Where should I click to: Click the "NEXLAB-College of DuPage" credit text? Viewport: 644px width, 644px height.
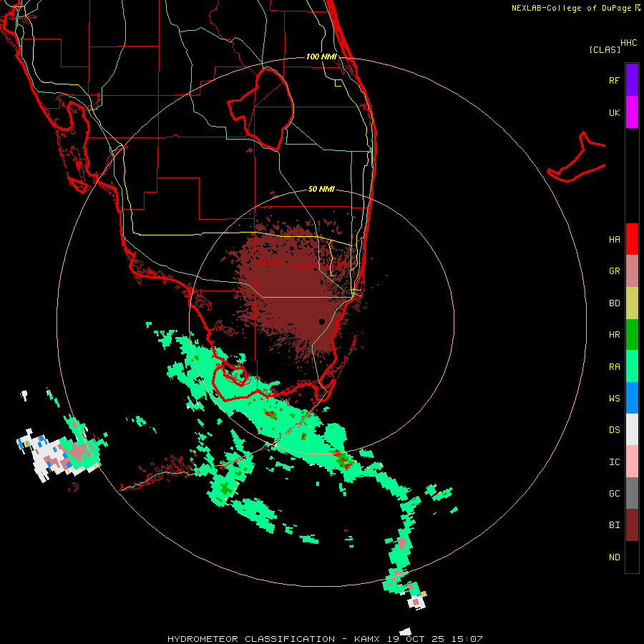tap(571, 8)
